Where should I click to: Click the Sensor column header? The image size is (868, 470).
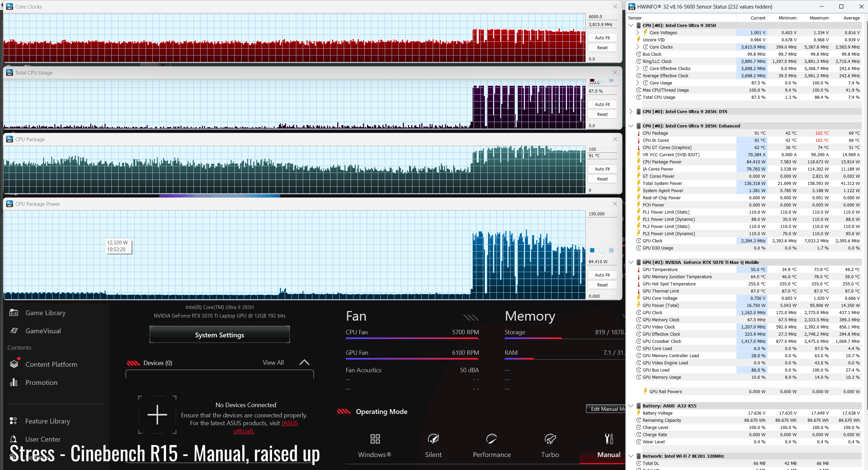pyautogui.click(x=681, y=18)
